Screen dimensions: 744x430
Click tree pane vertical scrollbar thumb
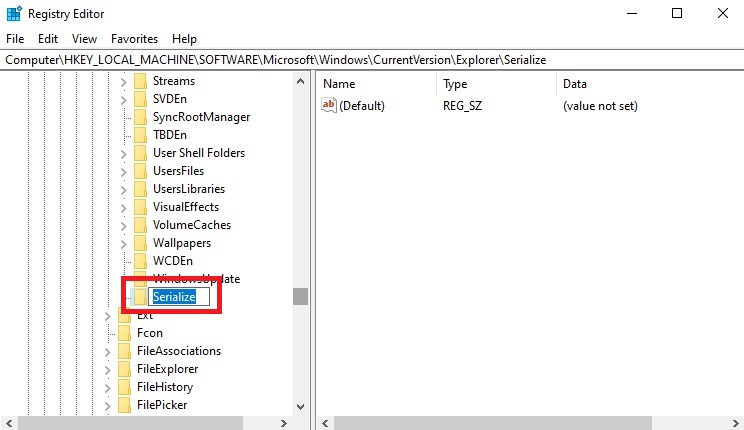click(x=300, y=297)
